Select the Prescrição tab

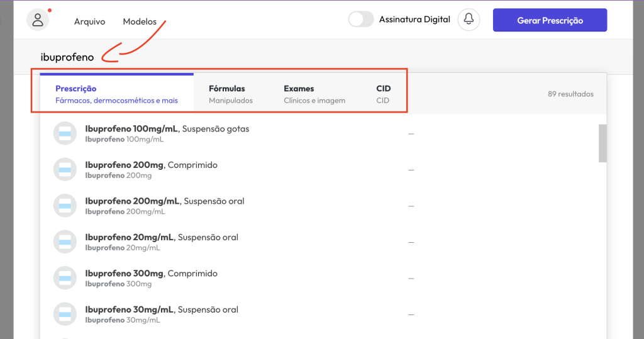click(116, 94)
